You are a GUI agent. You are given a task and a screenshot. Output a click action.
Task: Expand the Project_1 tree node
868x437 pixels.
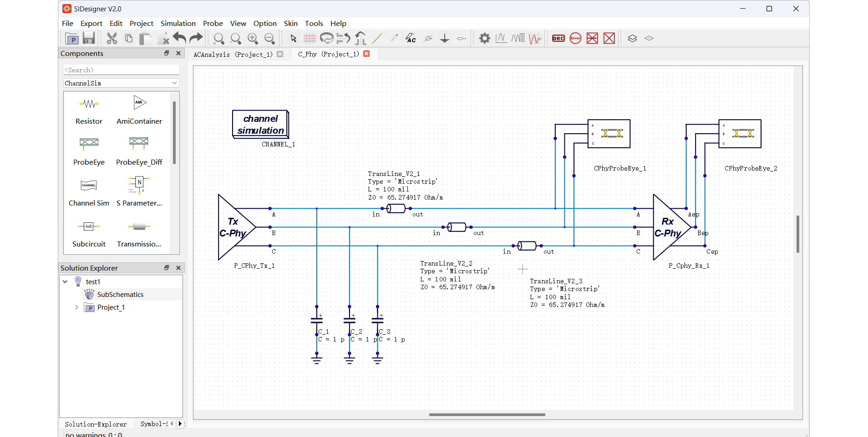tap(76, 307)
